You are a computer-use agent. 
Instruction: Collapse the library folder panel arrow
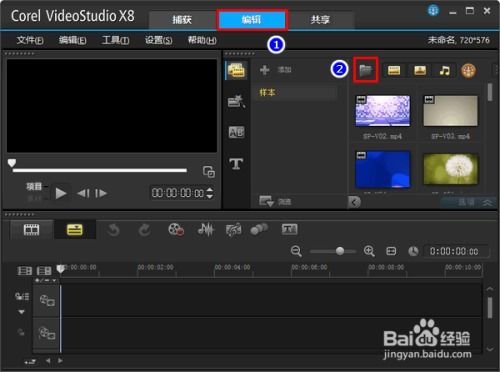coord(354,202)
